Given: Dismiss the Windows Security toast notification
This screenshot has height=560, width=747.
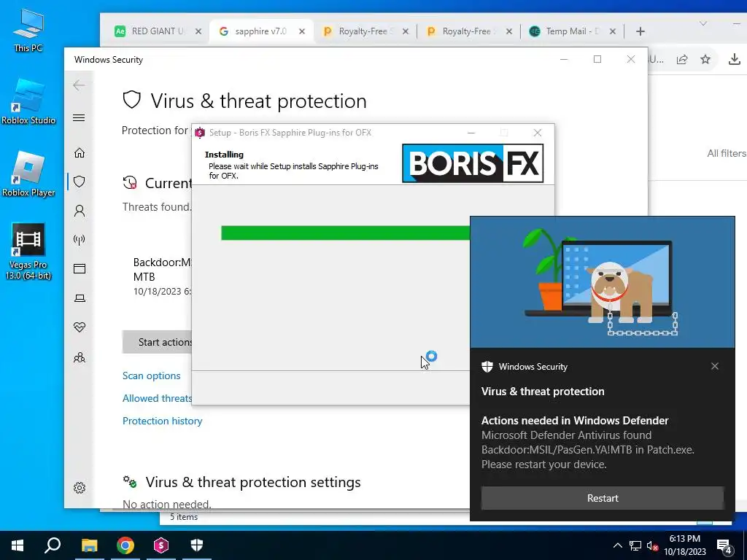Looking at the screenshot, I should pyautogui.click(x=715, y=366).
